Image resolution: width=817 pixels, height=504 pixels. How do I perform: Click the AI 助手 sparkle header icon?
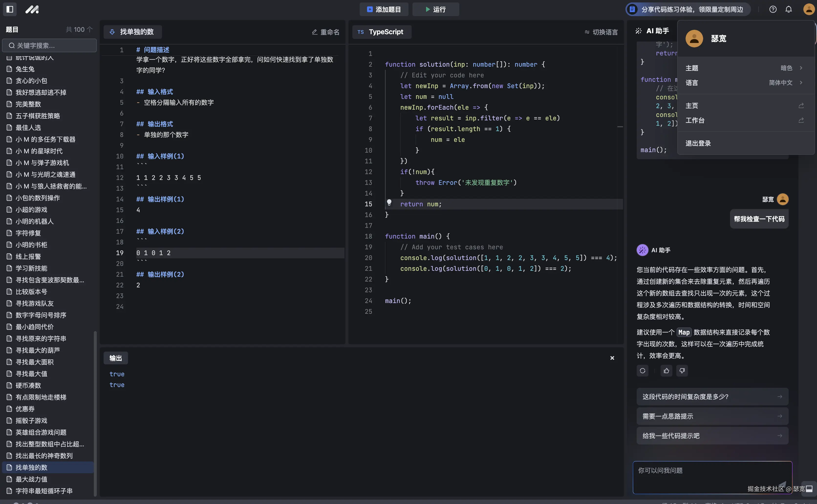coord(638,31)
